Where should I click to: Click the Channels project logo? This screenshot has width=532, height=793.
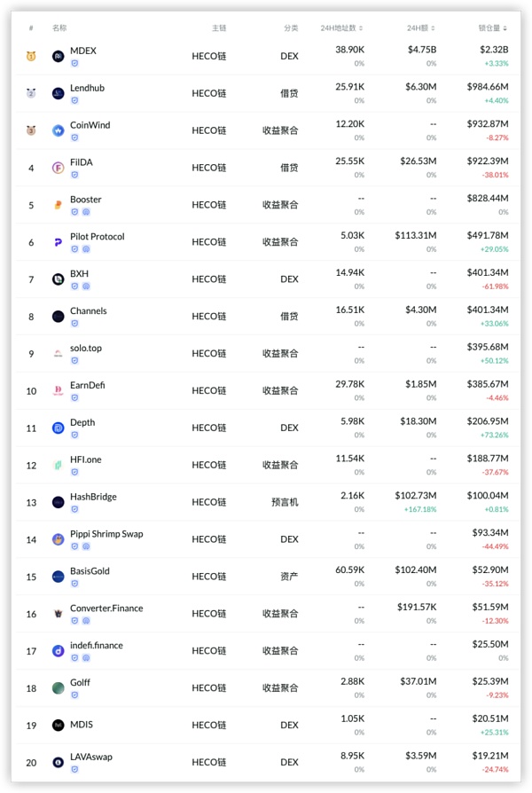(x=59, y=317)
